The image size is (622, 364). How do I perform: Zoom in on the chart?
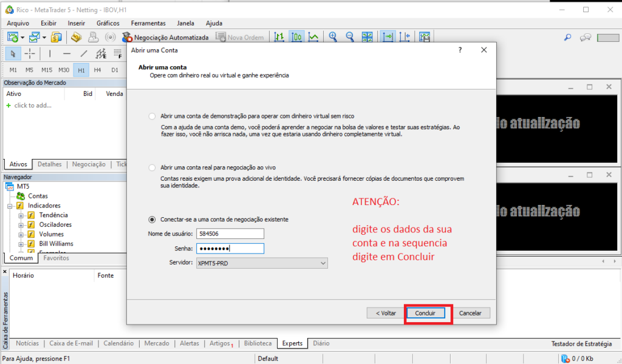(x=333, y=37)
